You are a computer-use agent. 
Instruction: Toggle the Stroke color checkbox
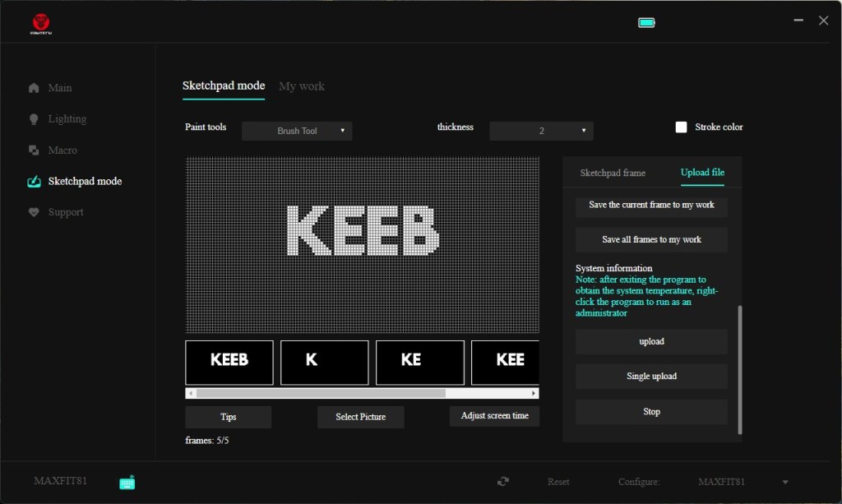point(681,127)
